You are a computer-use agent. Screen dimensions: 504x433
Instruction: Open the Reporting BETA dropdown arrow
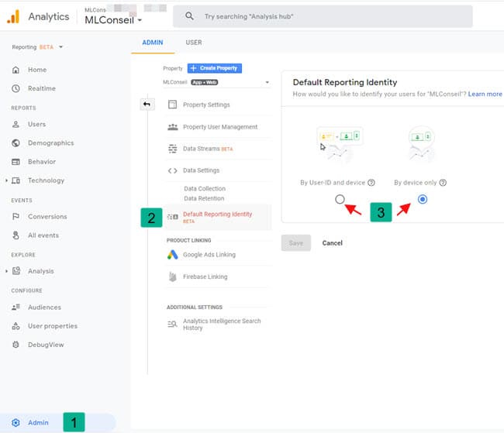[x=60, y=47]
